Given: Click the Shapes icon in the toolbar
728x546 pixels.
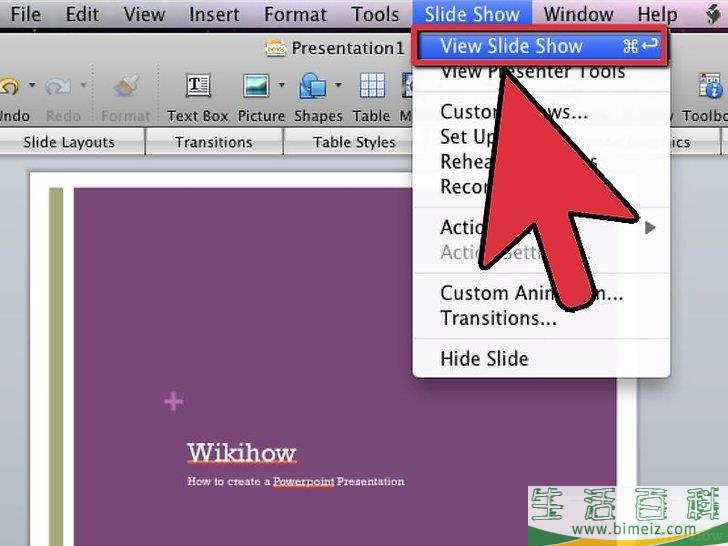Looking at the screenshot, I should click(x=313, y=88).
